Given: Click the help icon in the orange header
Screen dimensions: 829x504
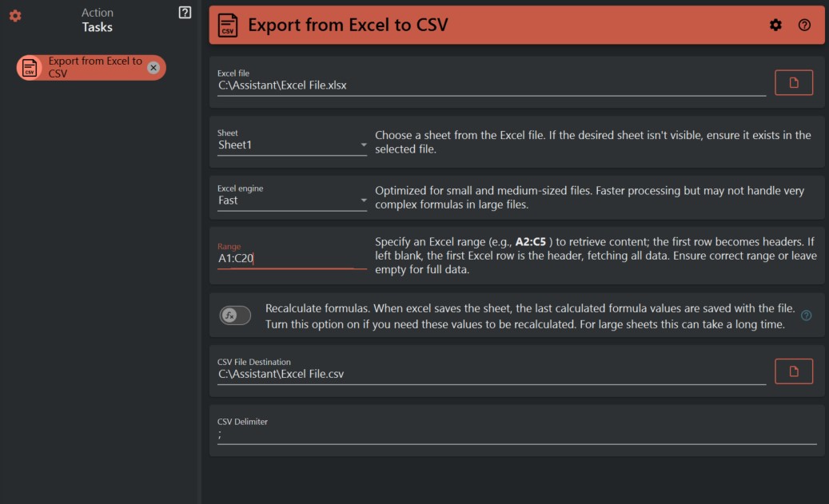Looking at the screenshot, I should (806, 25).
